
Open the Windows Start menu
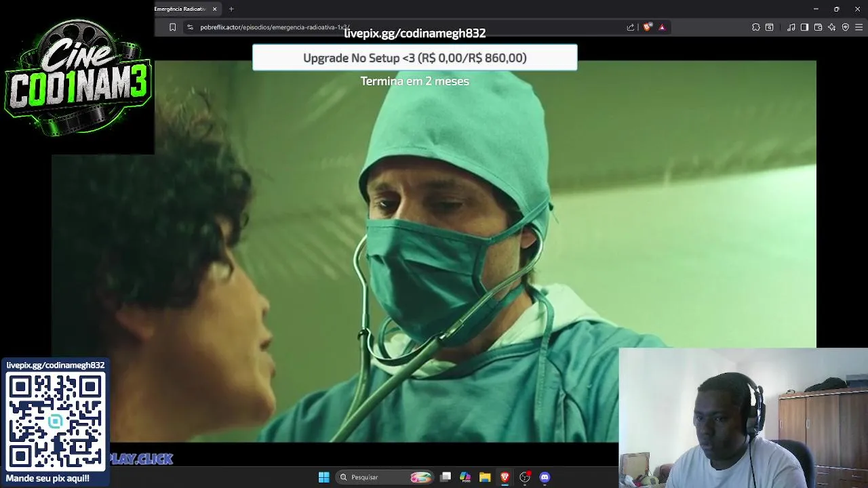point(323,477)
